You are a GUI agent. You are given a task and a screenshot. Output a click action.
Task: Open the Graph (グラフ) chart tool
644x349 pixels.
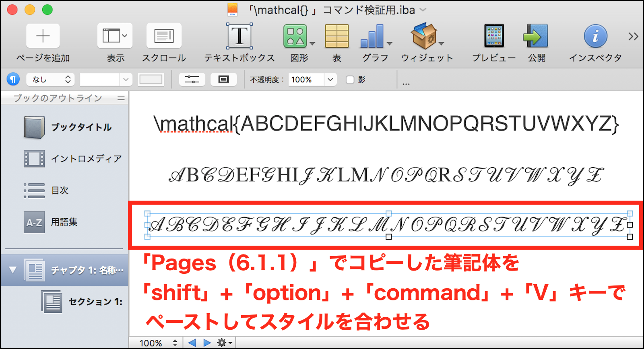373,36
